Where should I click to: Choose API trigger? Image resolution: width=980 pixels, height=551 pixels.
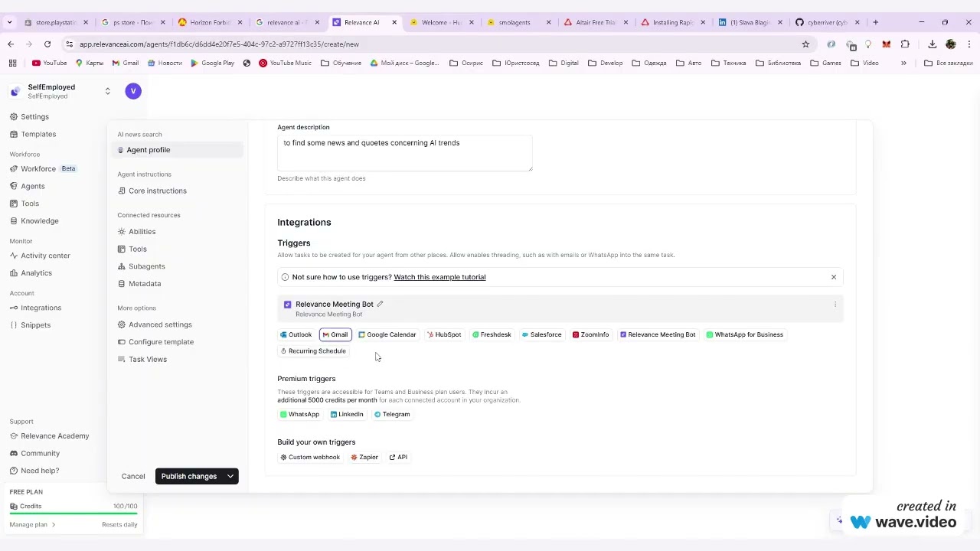398,457
